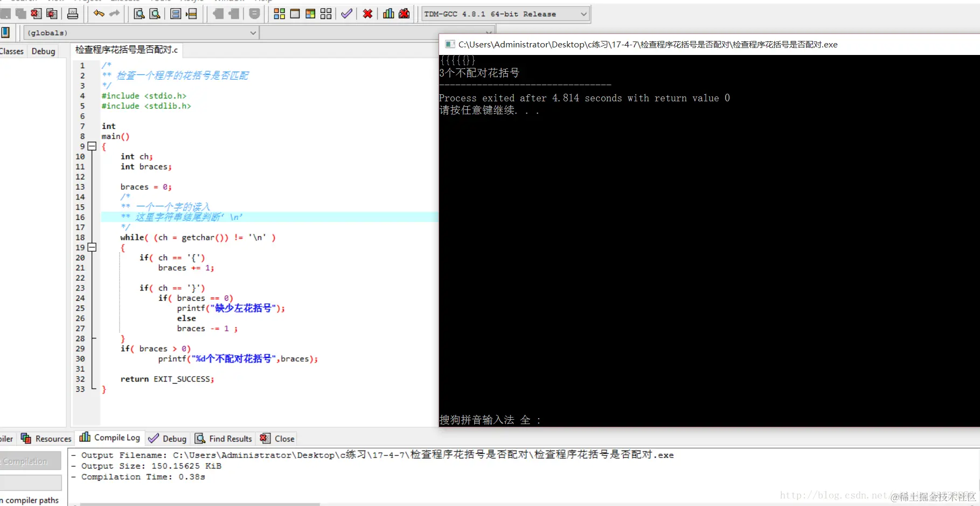Click the Go to line toolbar icon
This screenshot has height=506, width=980.
[191, 13]
